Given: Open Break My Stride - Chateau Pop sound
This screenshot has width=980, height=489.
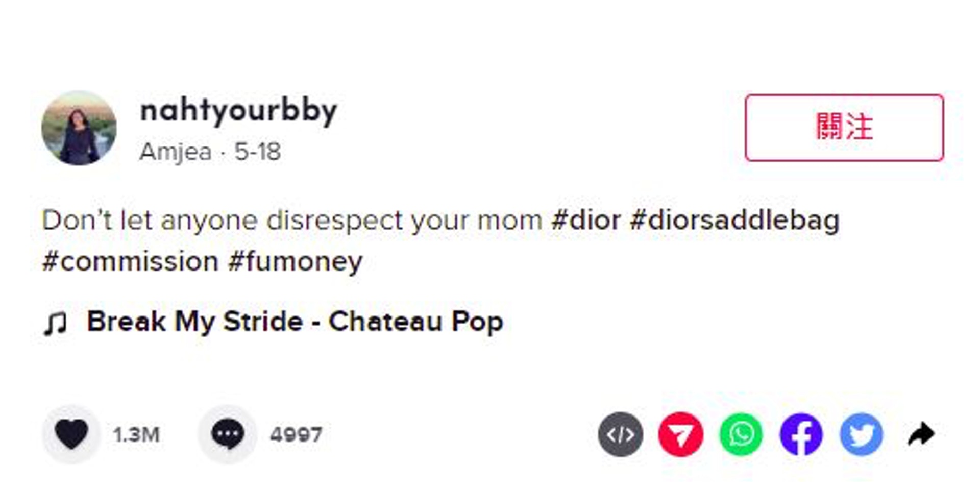Looking at the screenshot, I should pos(295,322).
